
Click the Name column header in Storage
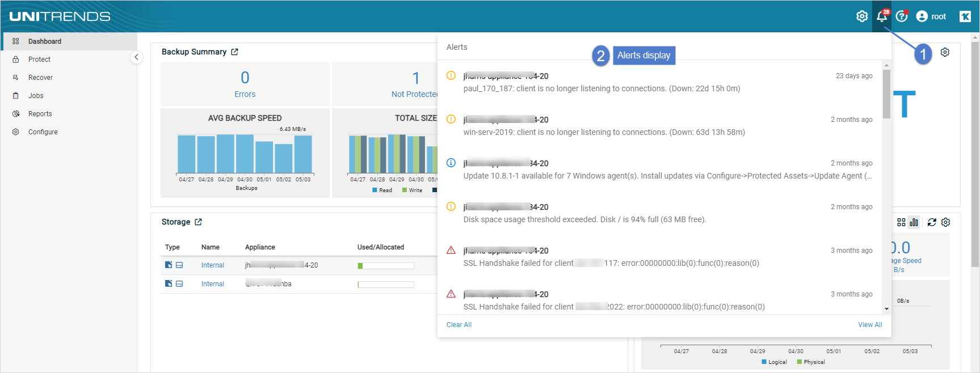[x=211, y=247]
